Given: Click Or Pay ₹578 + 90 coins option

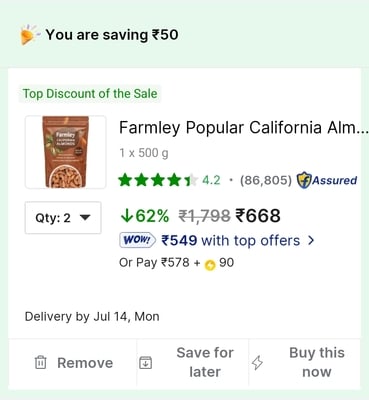Looking at the screenshot, I should [x=176, y=263].
